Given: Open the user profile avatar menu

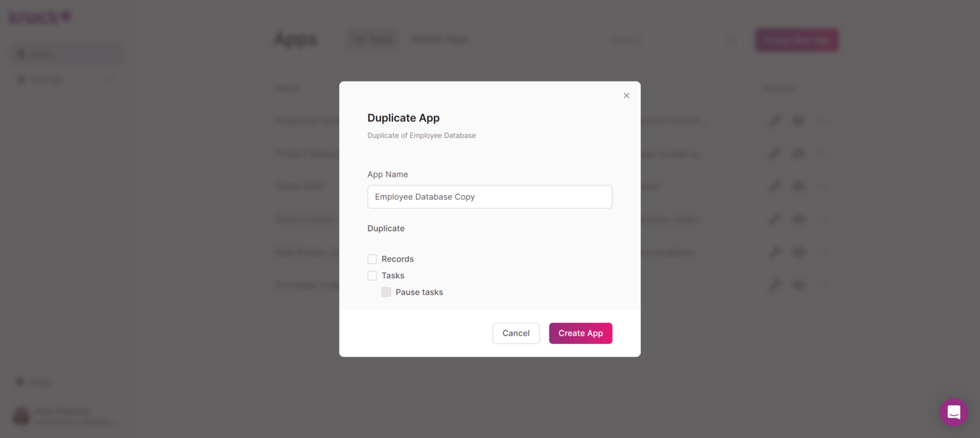Looking at the screenshot, I should (x=22, y=416).
